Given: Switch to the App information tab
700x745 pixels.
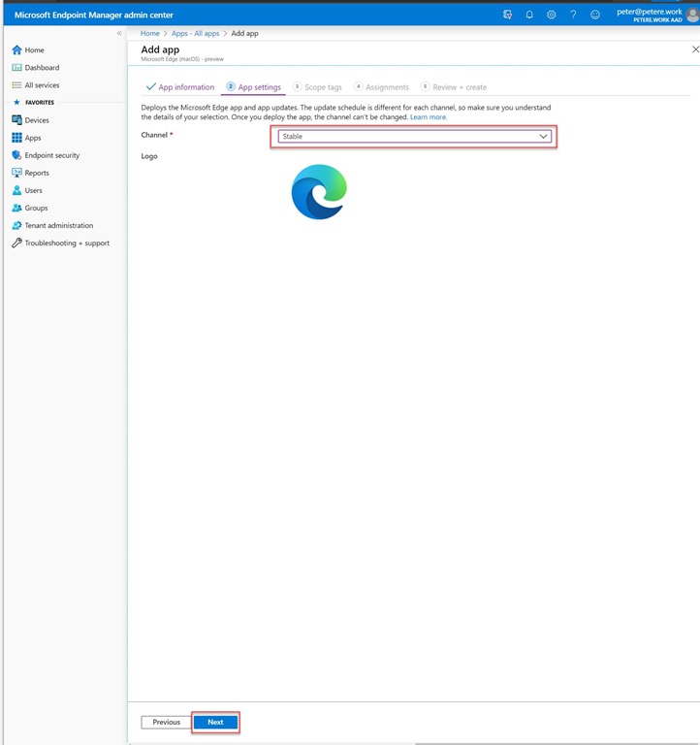Looking at the screenshot, I should pos(180,87).
